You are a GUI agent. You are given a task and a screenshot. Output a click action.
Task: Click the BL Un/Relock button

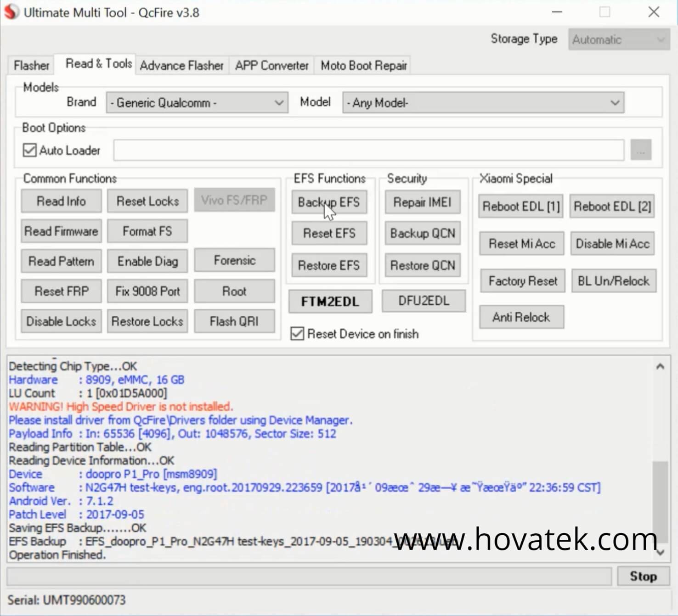click(x=614, y=281)
